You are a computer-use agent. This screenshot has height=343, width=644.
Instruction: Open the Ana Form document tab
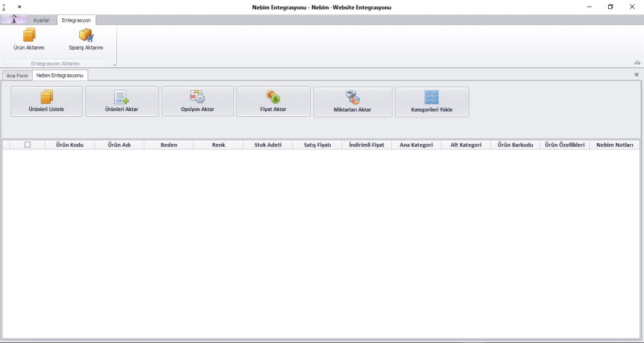point(17,76)
